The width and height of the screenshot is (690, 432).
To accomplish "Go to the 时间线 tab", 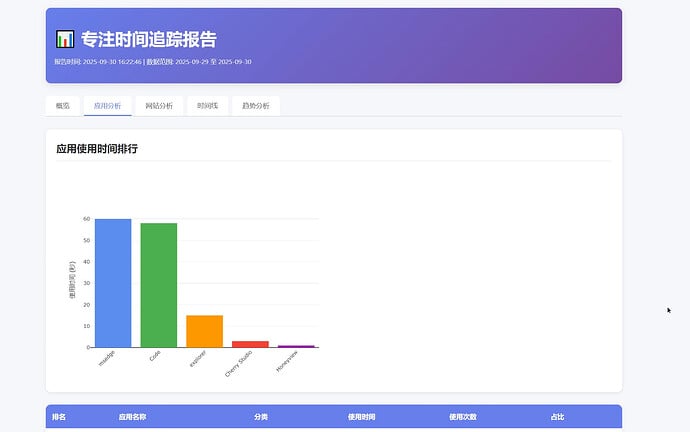I will [x=207, y=105].
